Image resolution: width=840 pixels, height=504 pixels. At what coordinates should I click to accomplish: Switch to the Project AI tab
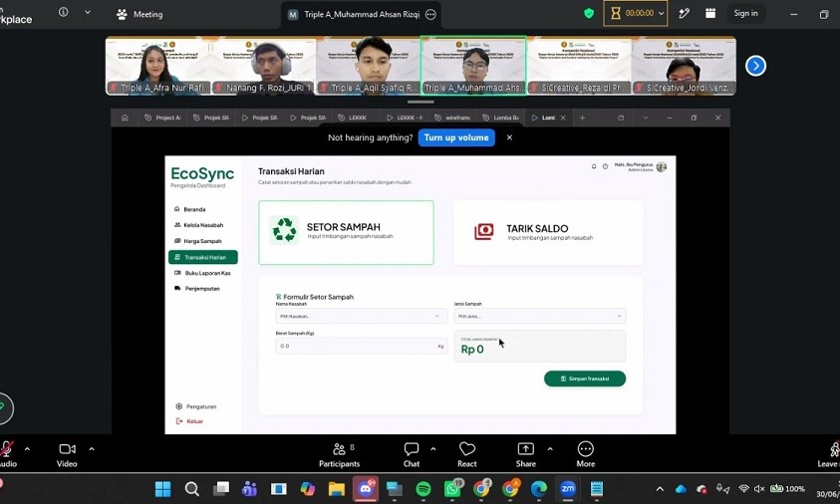point(162,118)
